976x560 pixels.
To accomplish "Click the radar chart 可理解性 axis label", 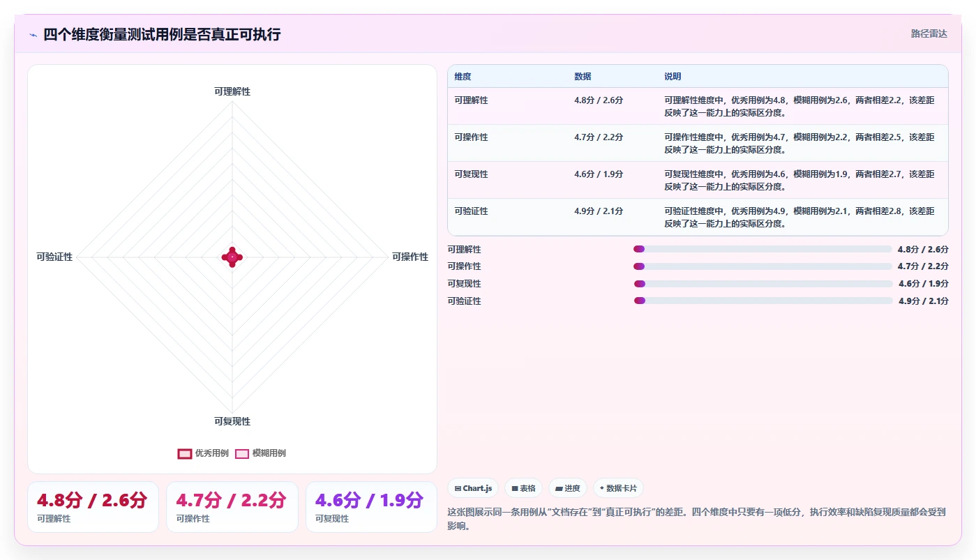I will [232, 92].
